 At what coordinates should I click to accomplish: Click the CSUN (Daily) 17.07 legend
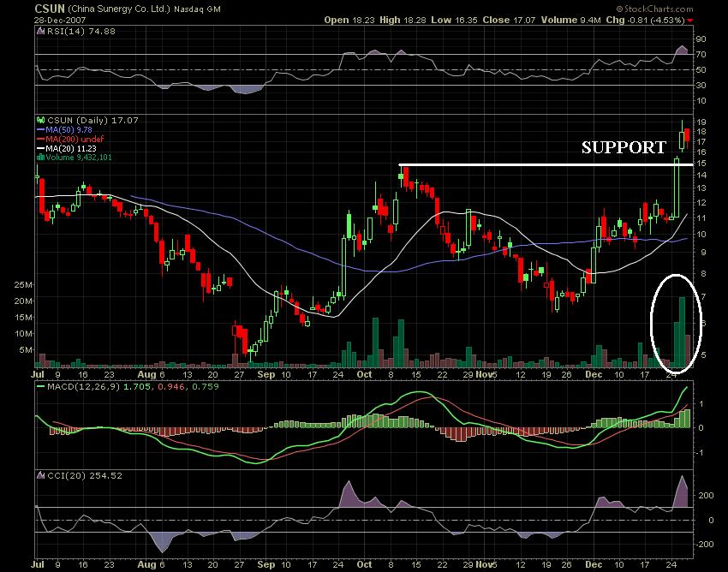[x=92, y=120]
